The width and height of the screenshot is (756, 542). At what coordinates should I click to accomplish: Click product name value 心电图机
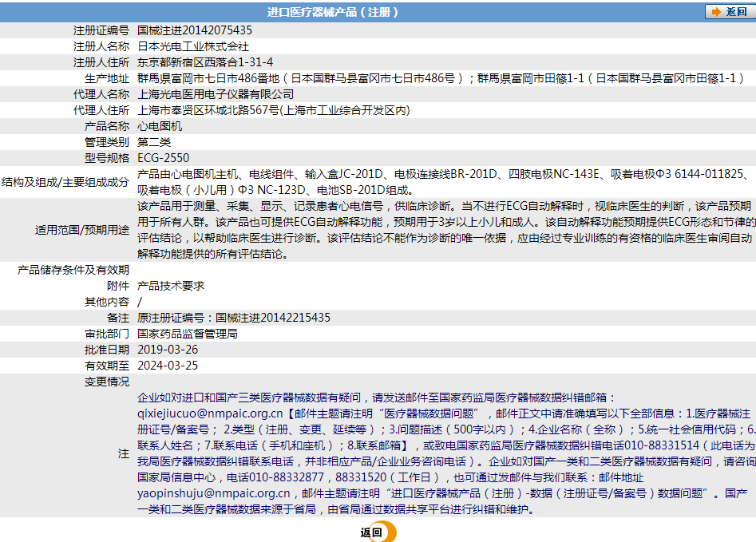160,126
